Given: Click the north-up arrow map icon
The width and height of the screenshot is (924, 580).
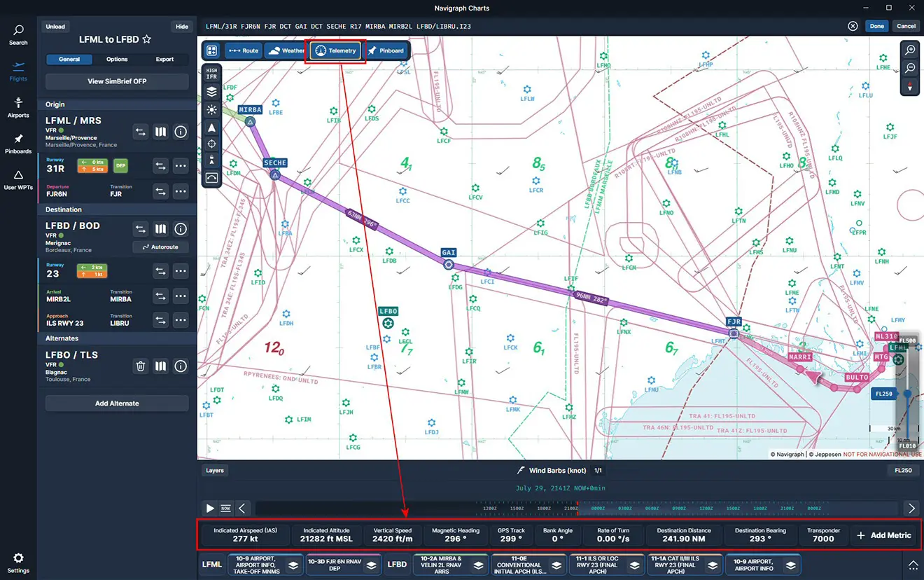Looking at the screenshot, I should [x=211, y=127].
